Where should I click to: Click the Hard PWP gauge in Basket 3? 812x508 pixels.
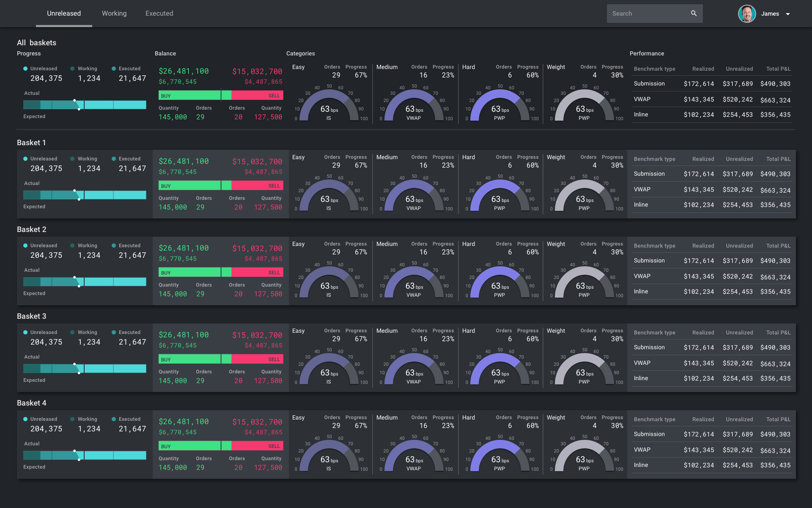tap(499, 370)
